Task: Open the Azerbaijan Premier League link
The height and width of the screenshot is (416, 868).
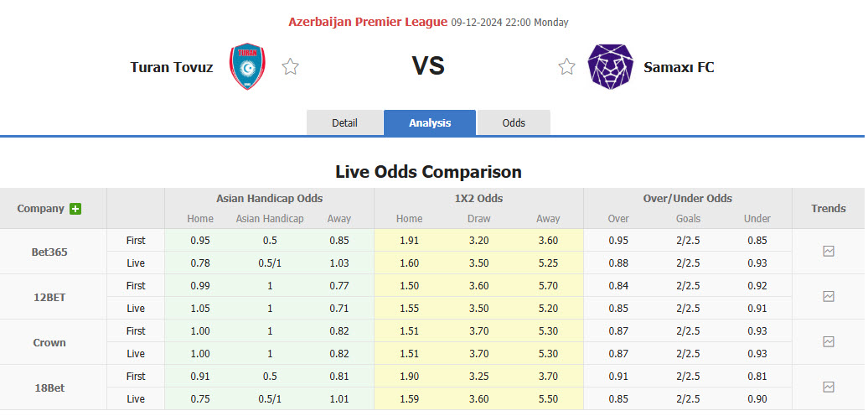Action: [367, 22]
